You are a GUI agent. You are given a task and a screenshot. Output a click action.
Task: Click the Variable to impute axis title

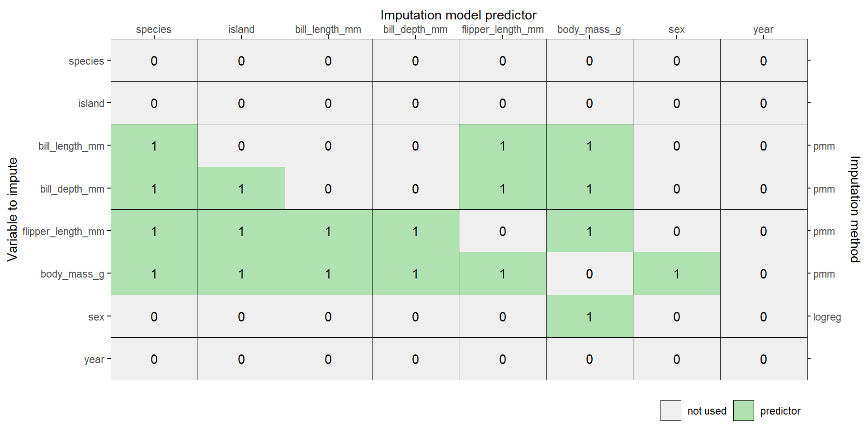pyautogui.click(x=13, y=209)
